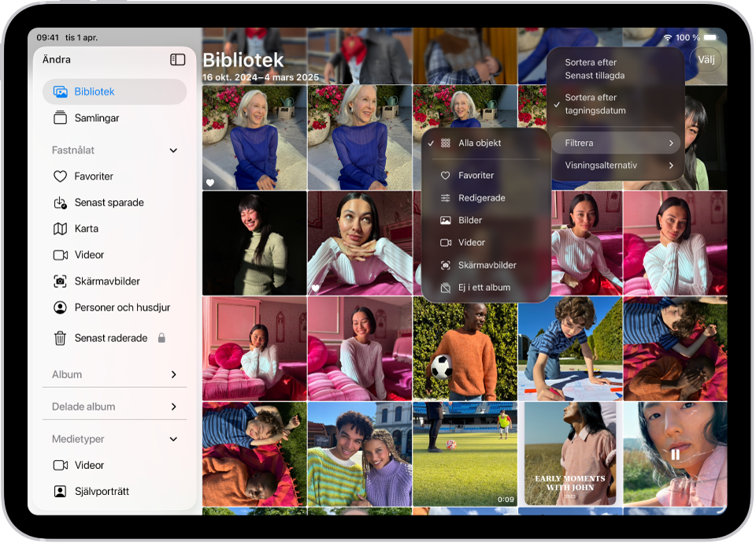Screen dimensions: 756x543
Task: Open the soccer field video thumbnail 0:09
Action: pos(465,454)
